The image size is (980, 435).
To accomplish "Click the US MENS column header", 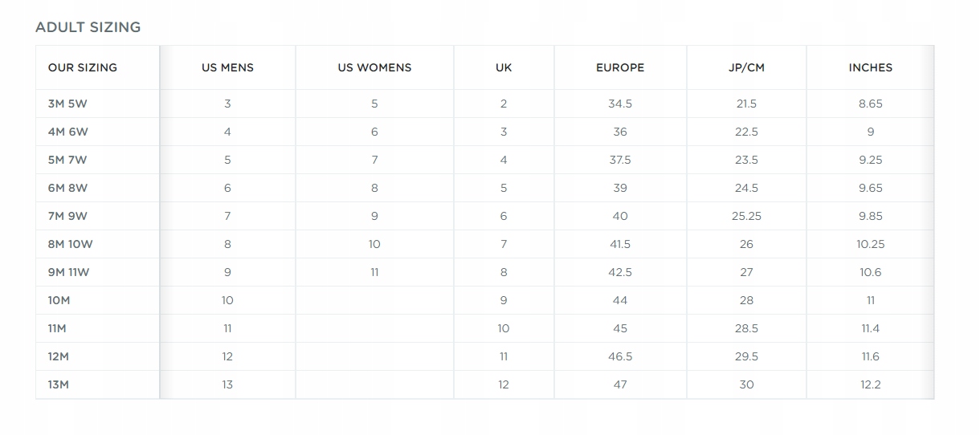I will [227, 68].
